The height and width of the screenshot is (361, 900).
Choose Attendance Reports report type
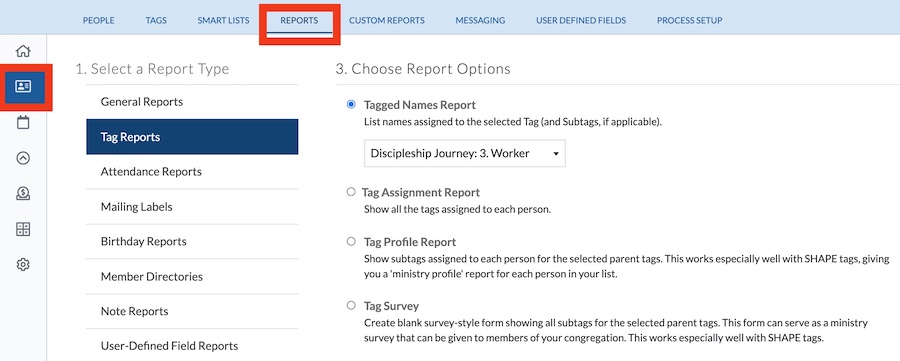tap(192, 172)
